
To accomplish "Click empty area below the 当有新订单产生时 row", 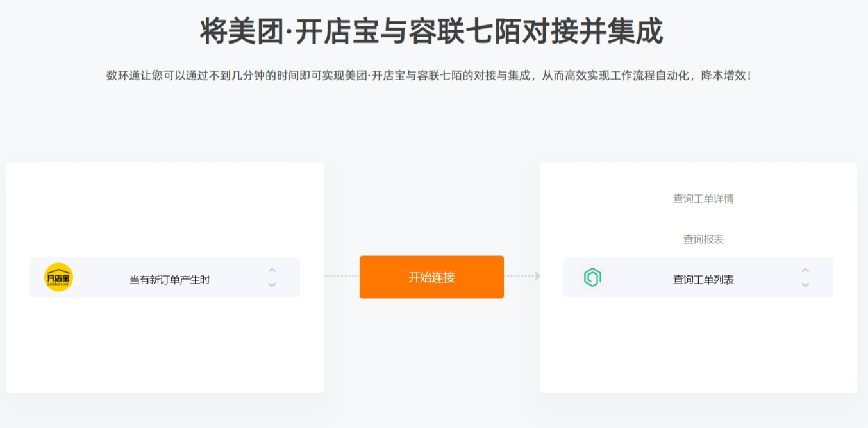I will (x=165, y=345).
